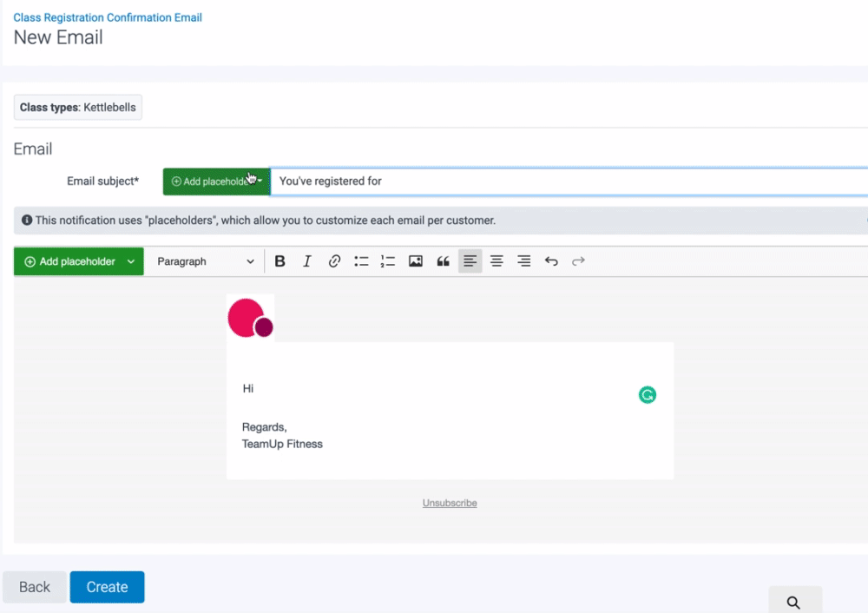Click the Create button
This screenshot has height=613, width=868.
click(107, 587)
